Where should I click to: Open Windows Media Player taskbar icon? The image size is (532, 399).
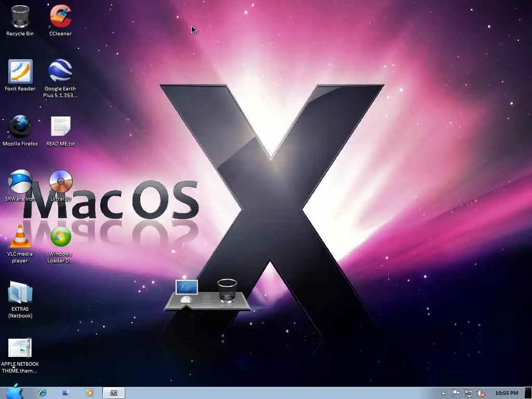click(89, 393)
